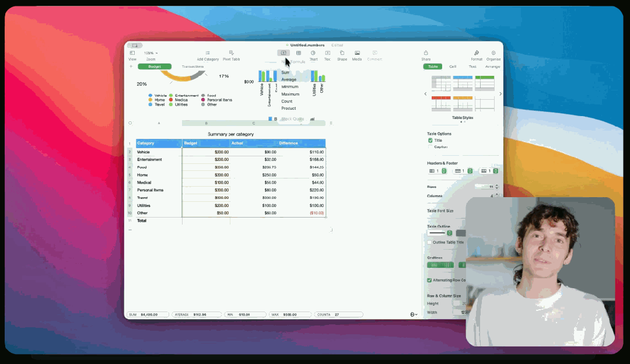The image size is (630, 364).
Task: Add a new sheet with plus icon
Action: click(131, 66)
